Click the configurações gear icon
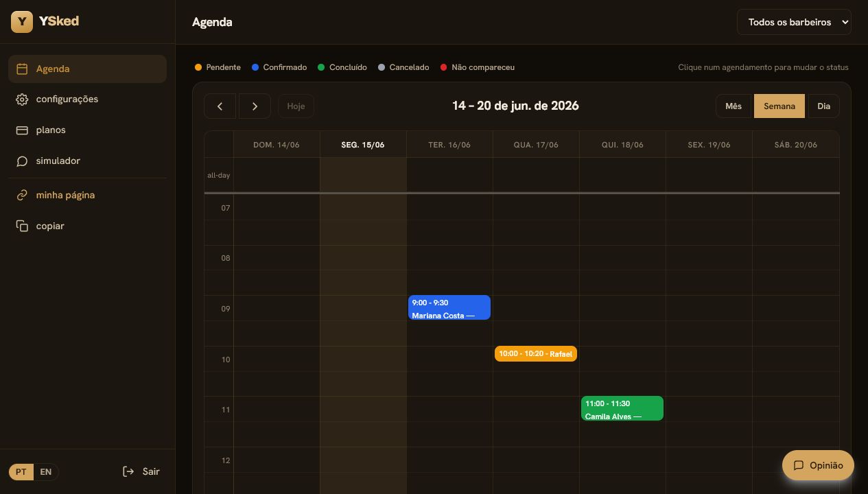868x494 pixels. (22, 99)
